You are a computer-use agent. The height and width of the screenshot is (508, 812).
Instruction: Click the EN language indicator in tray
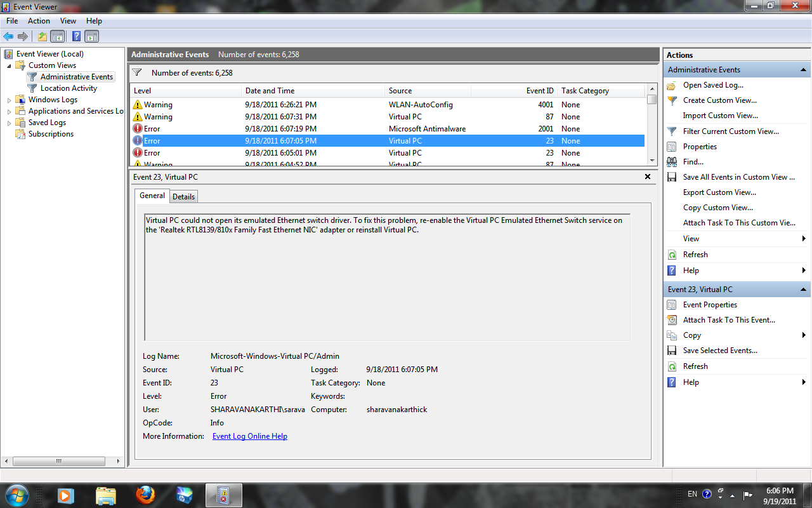click(692, 494)
